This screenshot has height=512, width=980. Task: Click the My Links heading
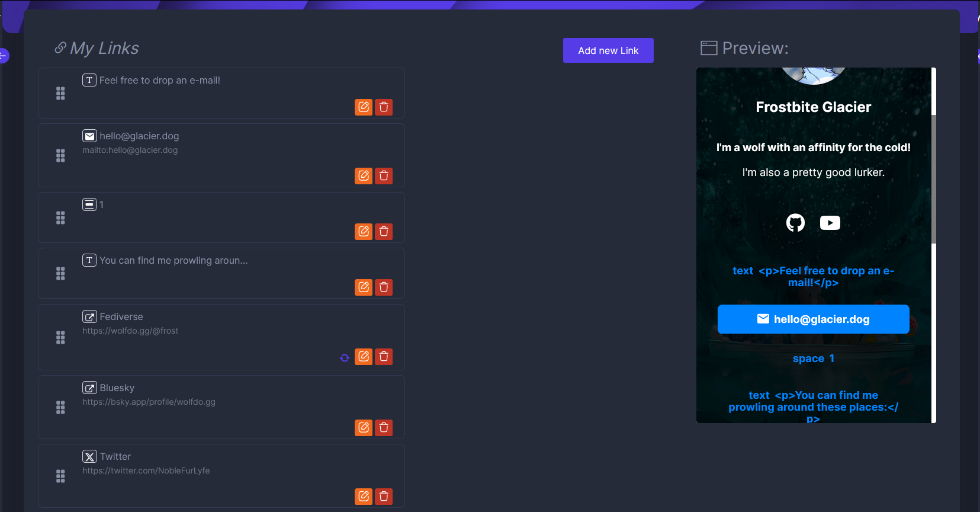104,48
